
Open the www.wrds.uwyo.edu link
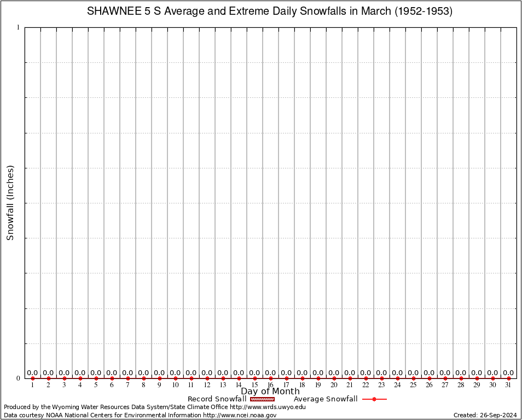(268, 407)
